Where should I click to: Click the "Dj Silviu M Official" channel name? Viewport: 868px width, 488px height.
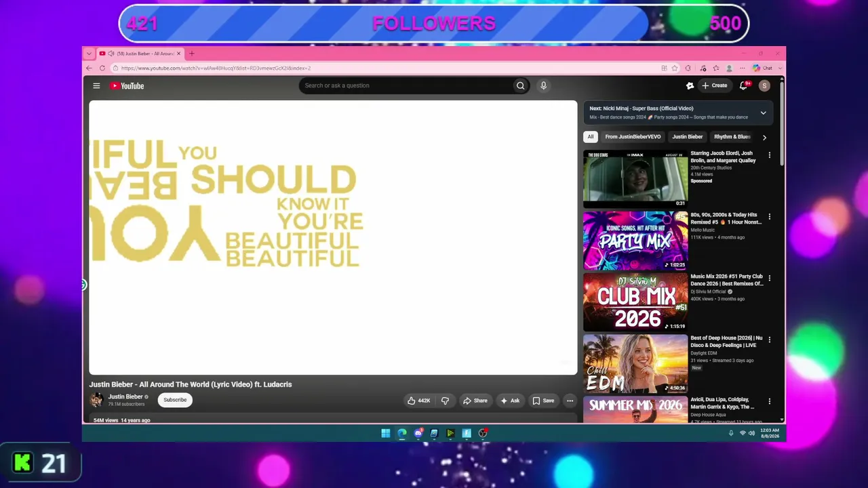pyautogui.click(x=708, y=292)
